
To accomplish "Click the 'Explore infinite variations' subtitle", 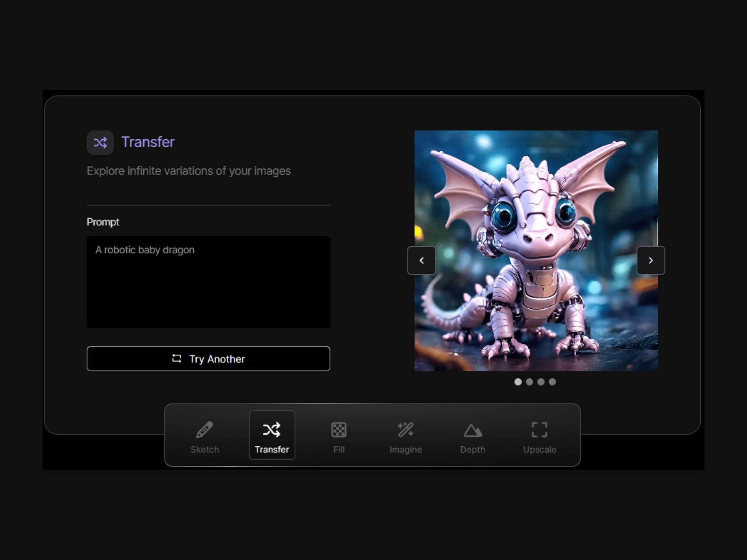I will click(x=189, y=171).
